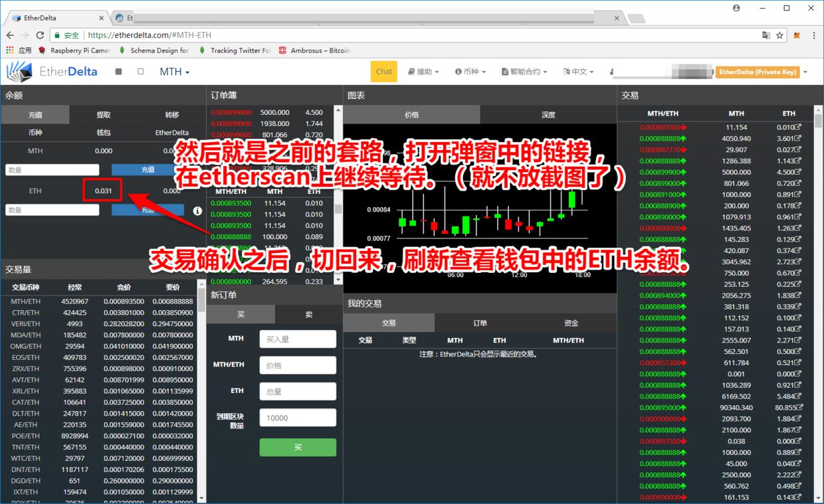
Task: Select the 买 (buy) order toggle
Action: (x=241, y=315)
